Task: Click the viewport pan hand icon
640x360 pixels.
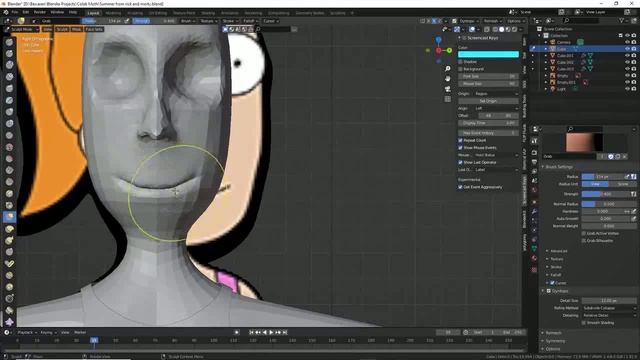Action: pyautogui.click(x=448, y=78)
